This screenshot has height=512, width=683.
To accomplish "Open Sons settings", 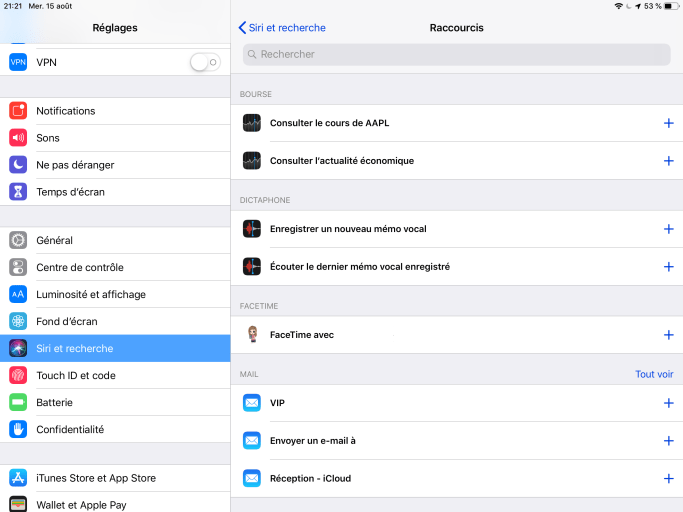I will 48,138.
